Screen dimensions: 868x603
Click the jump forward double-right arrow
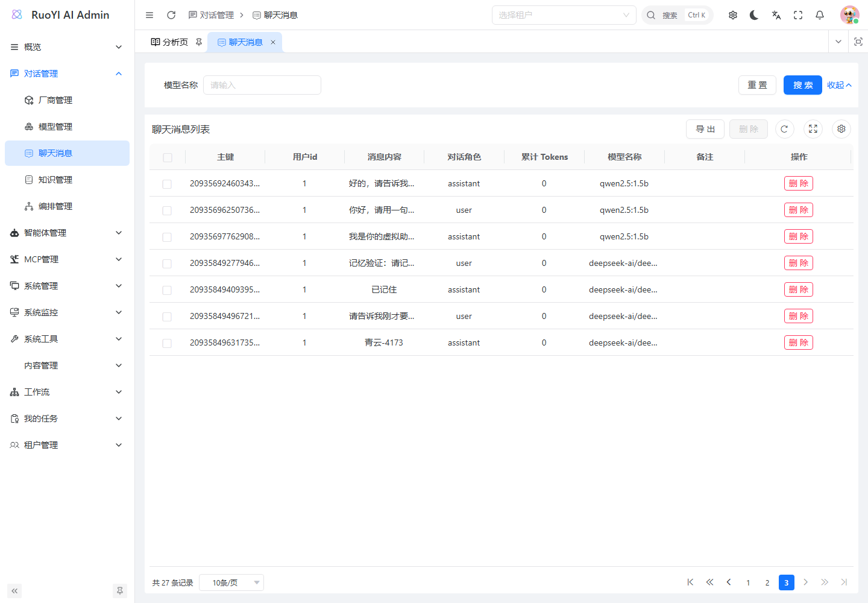click(825, 582)
